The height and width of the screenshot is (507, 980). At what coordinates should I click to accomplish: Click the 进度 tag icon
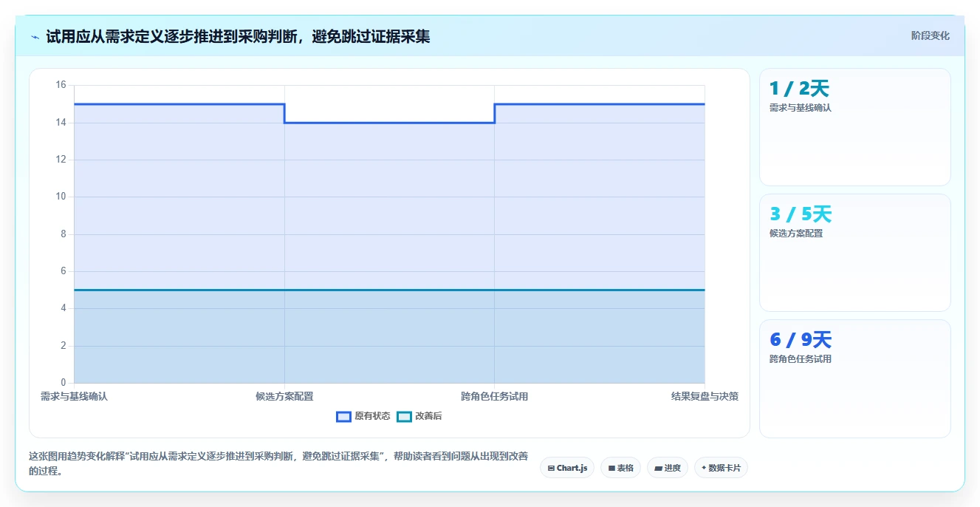[x=658, y=468]
